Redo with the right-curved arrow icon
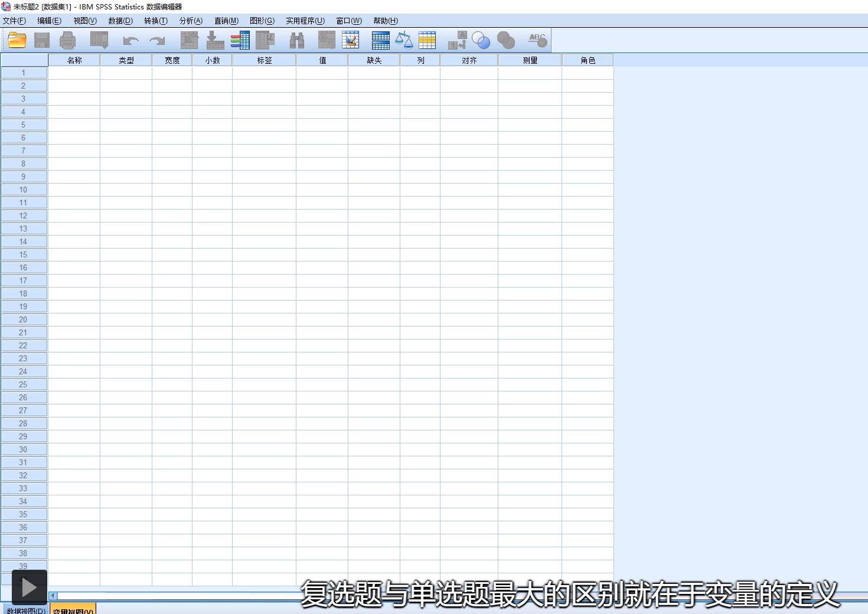The width and height of the screenshot is (868, 614). [157, 40]
